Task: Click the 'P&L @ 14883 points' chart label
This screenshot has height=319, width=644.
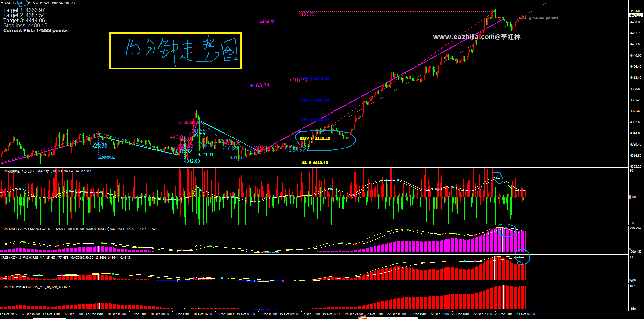Action: [x=539, y=18]
